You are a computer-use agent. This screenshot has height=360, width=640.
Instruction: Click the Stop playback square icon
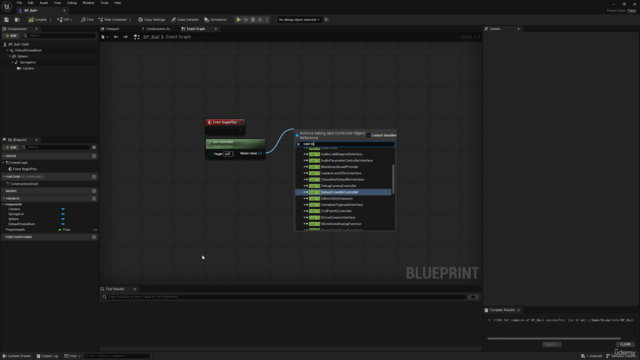tap(253, 20)
